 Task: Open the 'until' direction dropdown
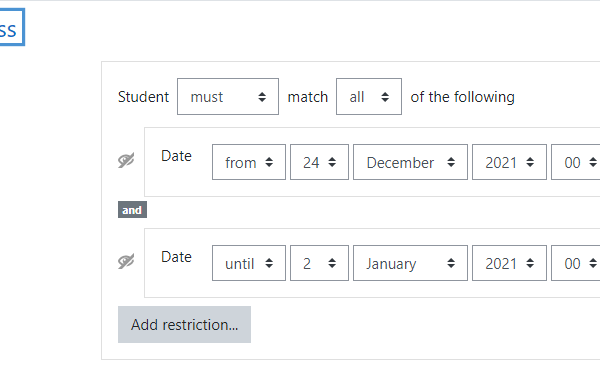[249, 263]
